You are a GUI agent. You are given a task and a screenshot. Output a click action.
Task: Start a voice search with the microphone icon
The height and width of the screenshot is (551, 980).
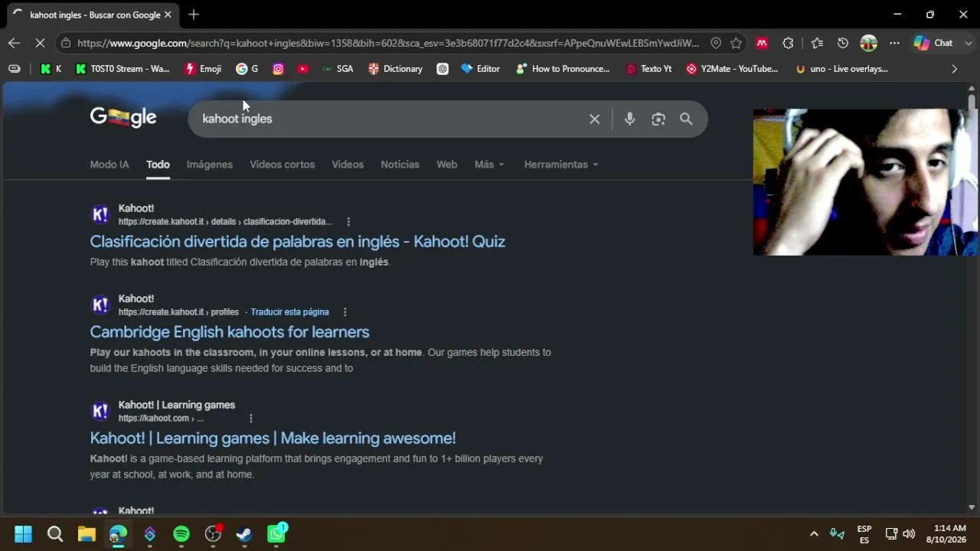[629, 119]
